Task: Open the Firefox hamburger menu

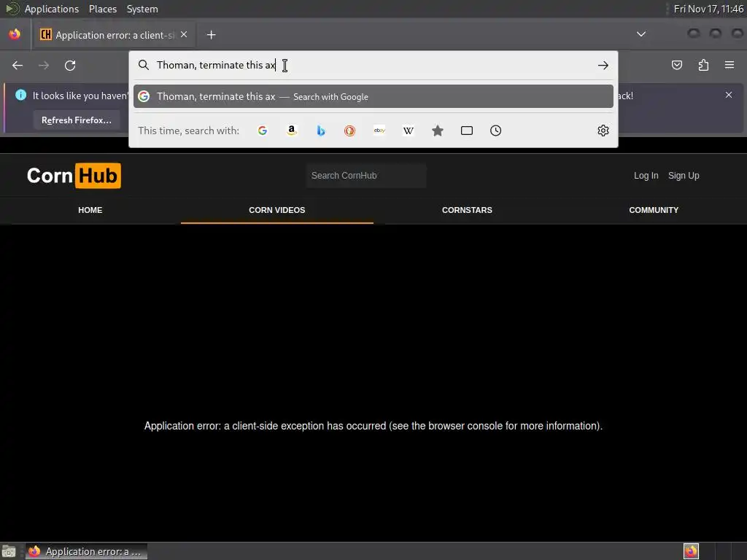Action: (729, 65)
